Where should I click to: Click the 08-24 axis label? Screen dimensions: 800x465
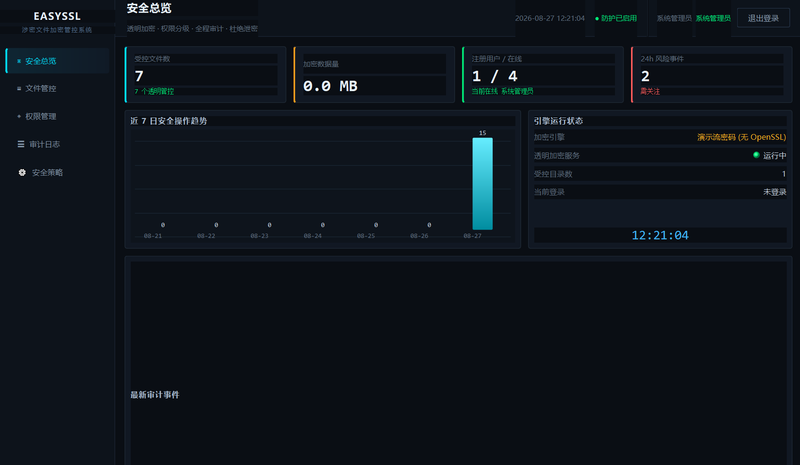pyautogui.click(x=312, y=236)
